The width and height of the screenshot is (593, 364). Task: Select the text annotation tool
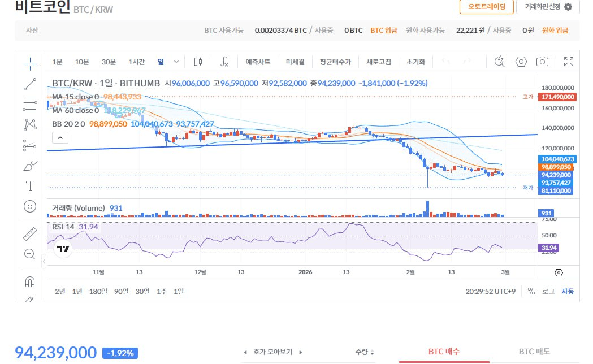click(30, 186)
